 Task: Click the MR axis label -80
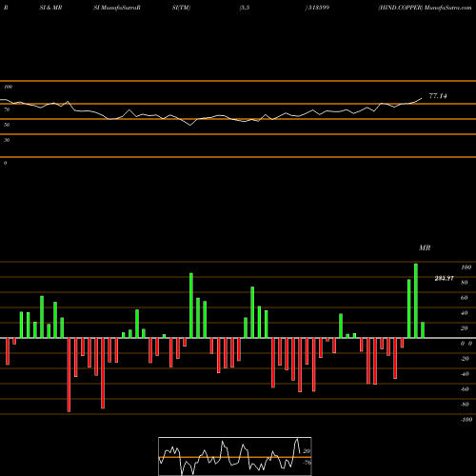[x=465, y=405]
